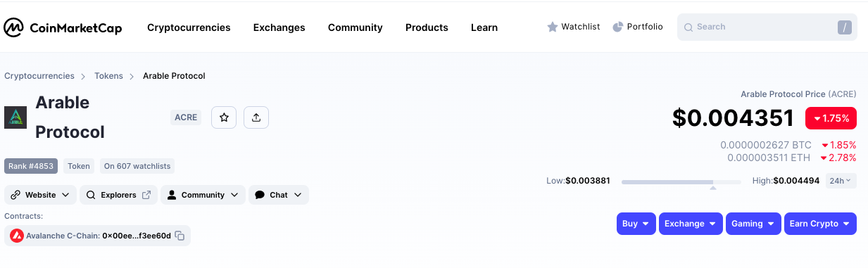The width and height of the screenshot is (868, 268).
Task: Open Community menu in top navigation
Action: (x=355, y=27)
